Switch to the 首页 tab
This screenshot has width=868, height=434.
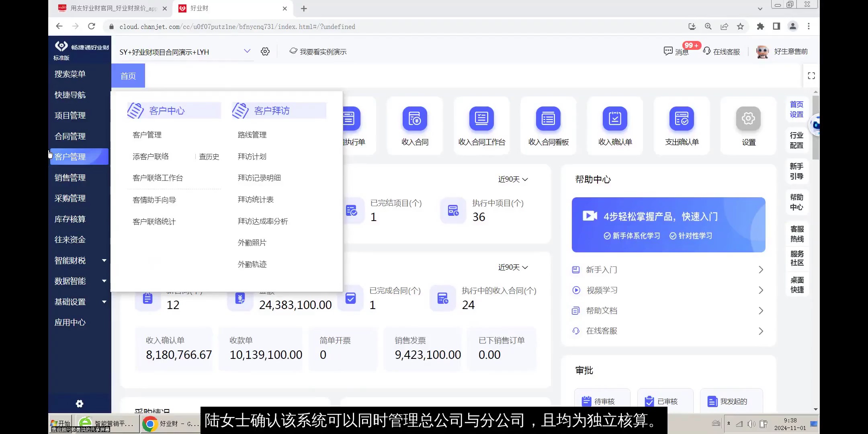point(128,75)
